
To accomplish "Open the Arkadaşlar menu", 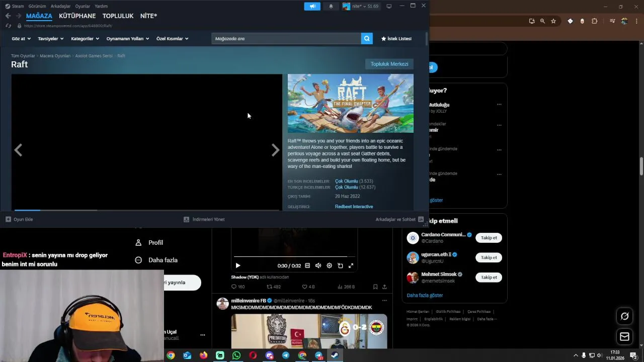I will (61, 6).
